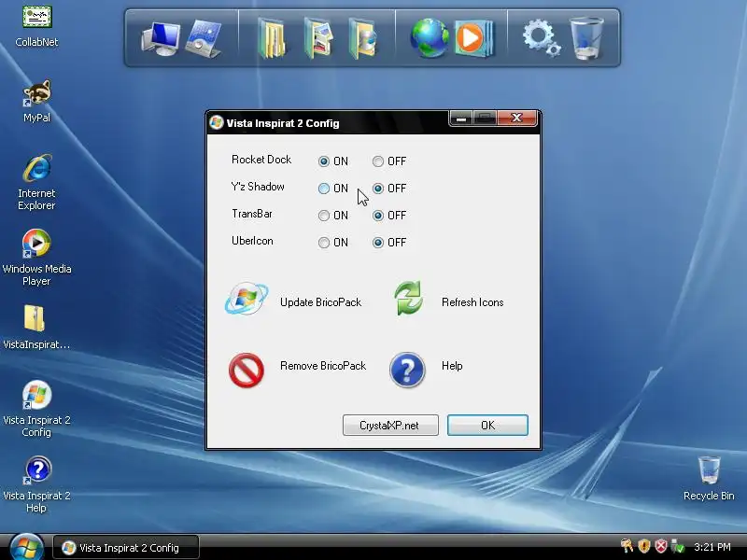Confirm settings with OK button
The height and width of the screenshot is (560, 747).
point(487,425)
